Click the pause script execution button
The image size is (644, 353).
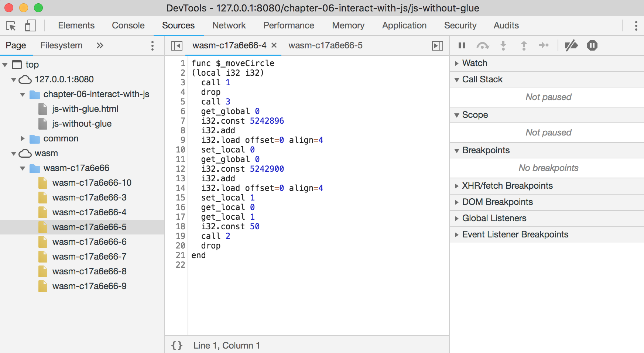pos(462,45)
